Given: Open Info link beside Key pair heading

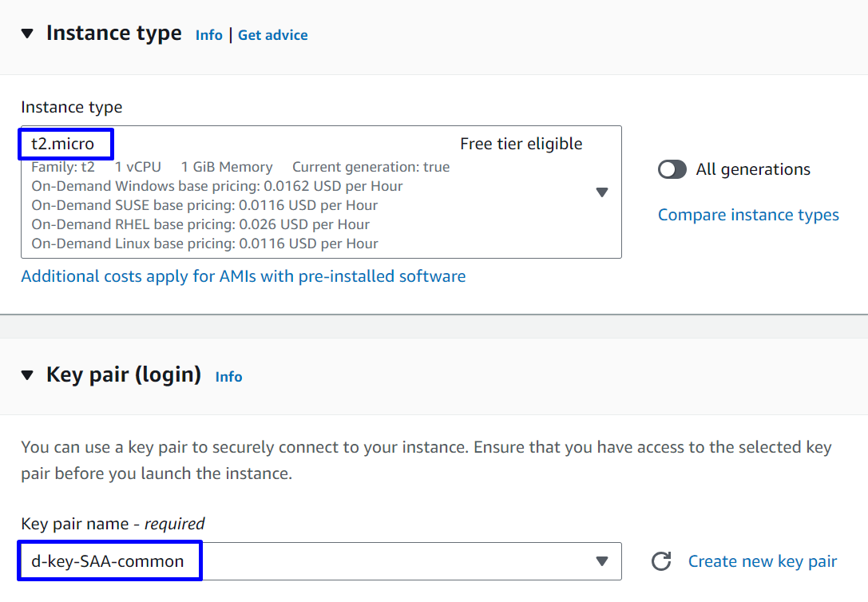Looking at the screenshot, I should 228,377.
